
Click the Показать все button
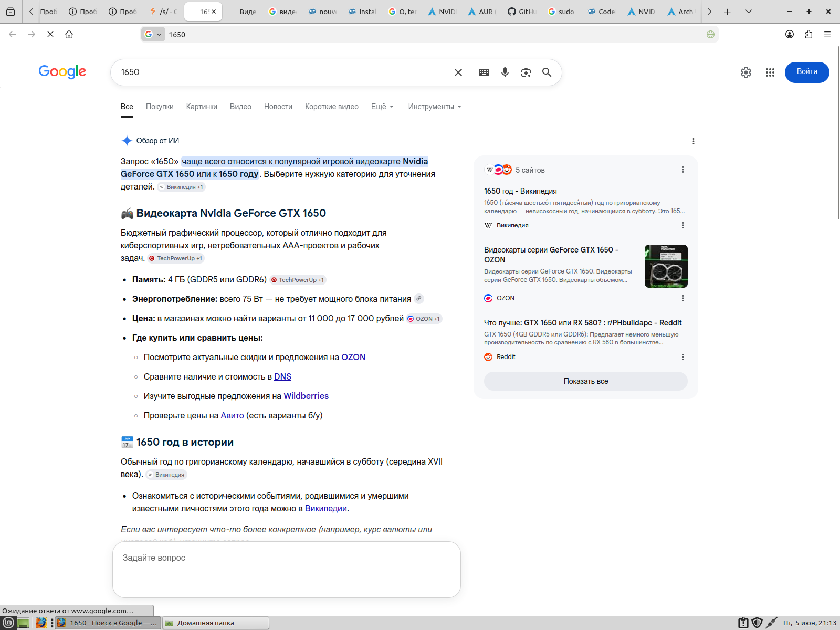(586, 381)
